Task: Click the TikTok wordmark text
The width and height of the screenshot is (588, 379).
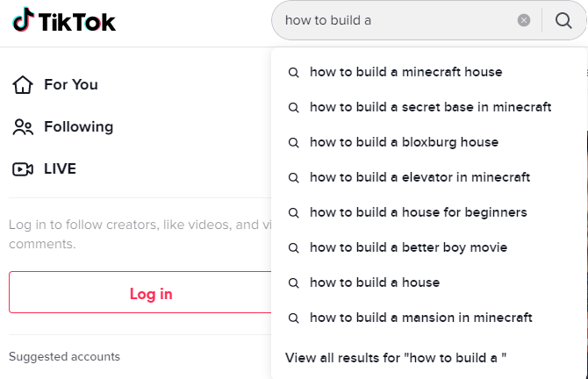Action: [77, 21]
